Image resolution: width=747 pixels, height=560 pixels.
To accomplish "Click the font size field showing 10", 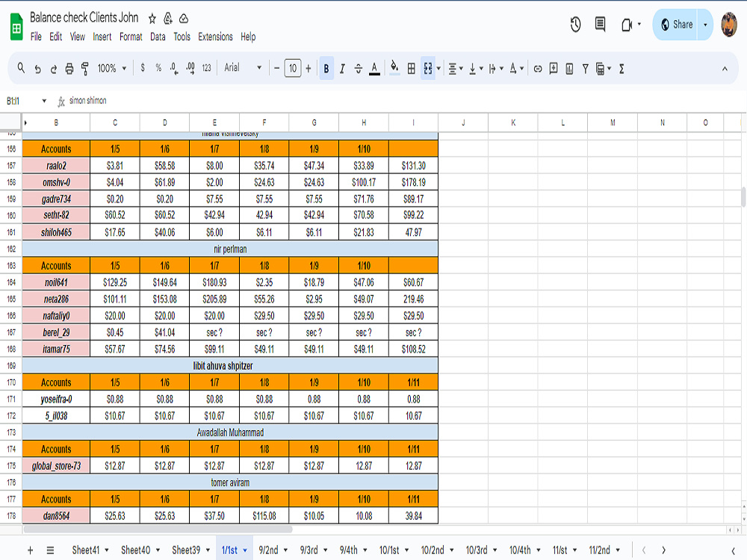I will 293,69.
